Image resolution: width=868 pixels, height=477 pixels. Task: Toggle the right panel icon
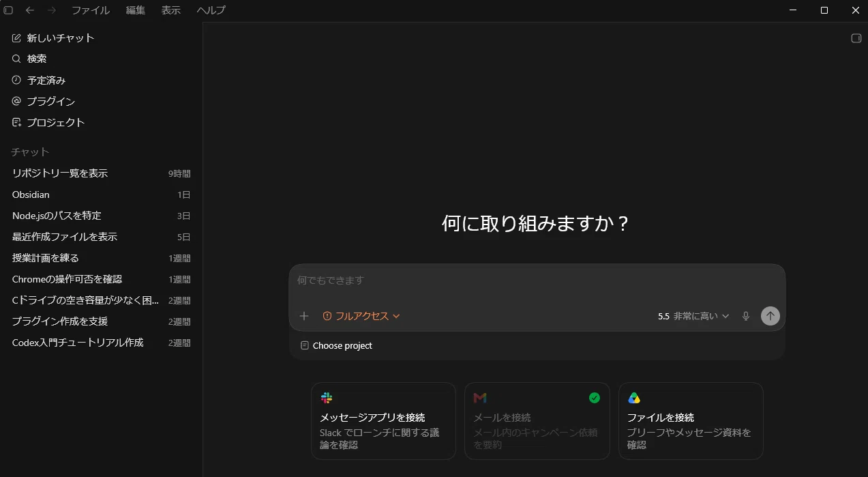pos(856,38)
